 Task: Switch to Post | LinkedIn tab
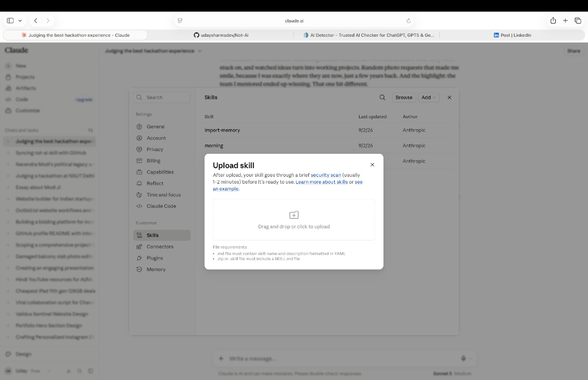pyautogui.click(x=512, y=35)
